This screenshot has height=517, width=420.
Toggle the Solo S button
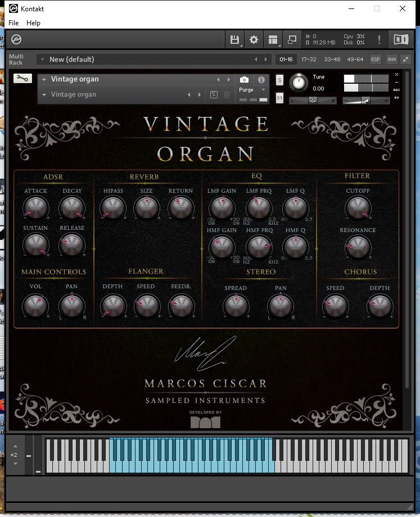click(279, 80)
